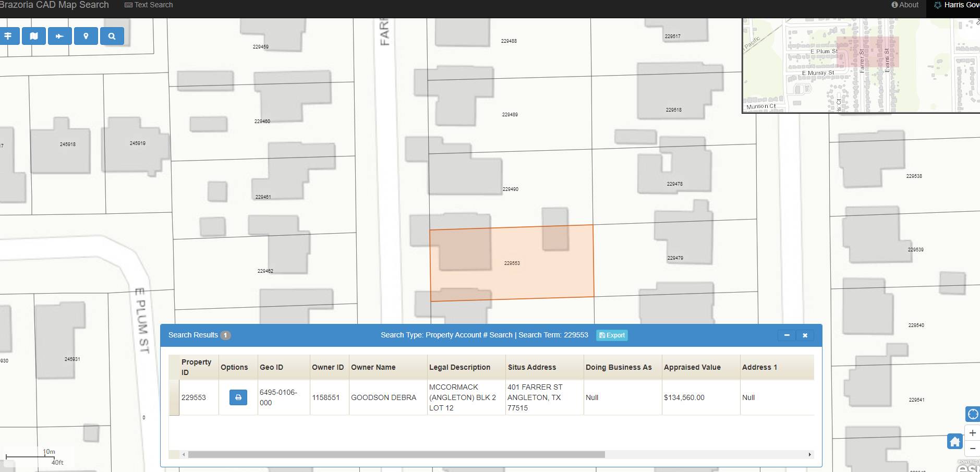Collapse the Search Results panel

click(787, 335)
